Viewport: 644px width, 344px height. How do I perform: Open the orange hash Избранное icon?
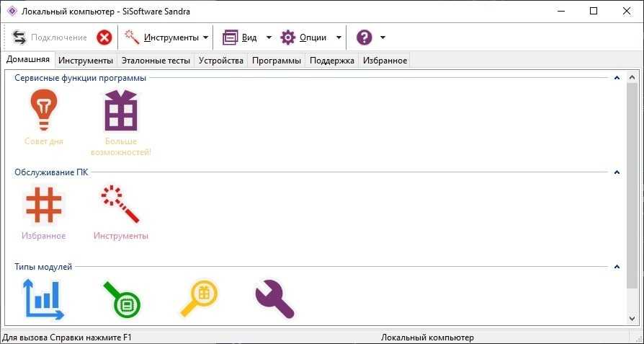click(x=43, y=205)
